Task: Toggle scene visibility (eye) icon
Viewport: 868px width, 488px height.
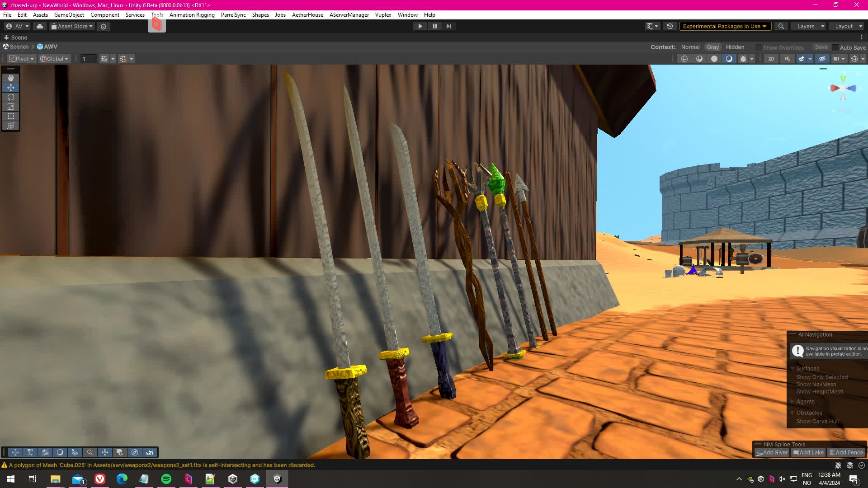Action: click(822, 59)
